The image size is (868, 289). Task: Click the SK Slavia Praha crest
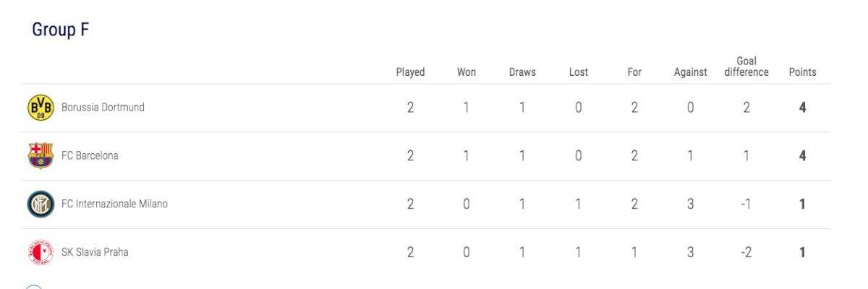click(x=41, y=252)
